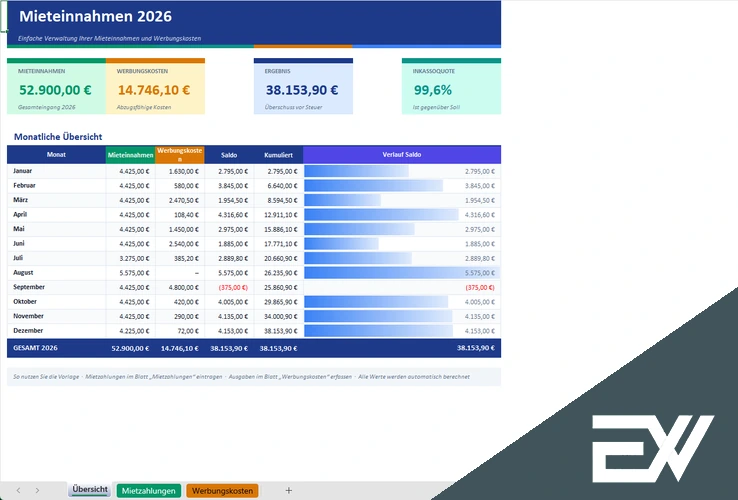Screen dimensions: 738x500
Task: Select the Januar row label
Action: click(x=23, y=171)
